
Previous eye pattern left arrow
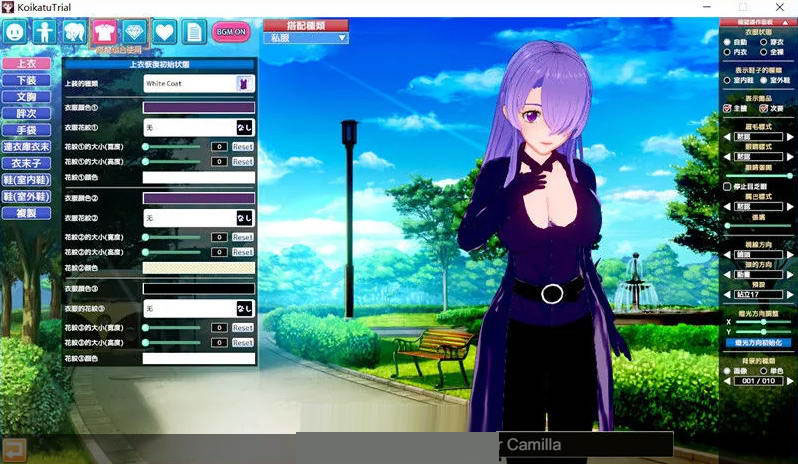(727, 157)
